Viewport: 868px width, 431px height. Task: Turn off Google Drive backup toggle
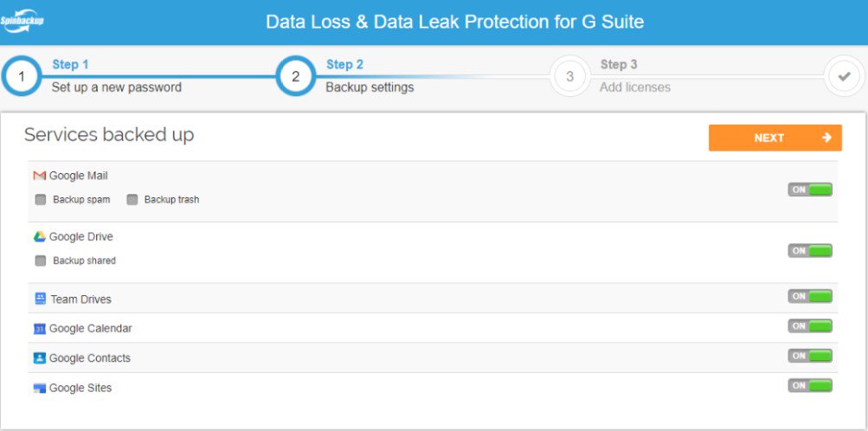tap(810, 251)
